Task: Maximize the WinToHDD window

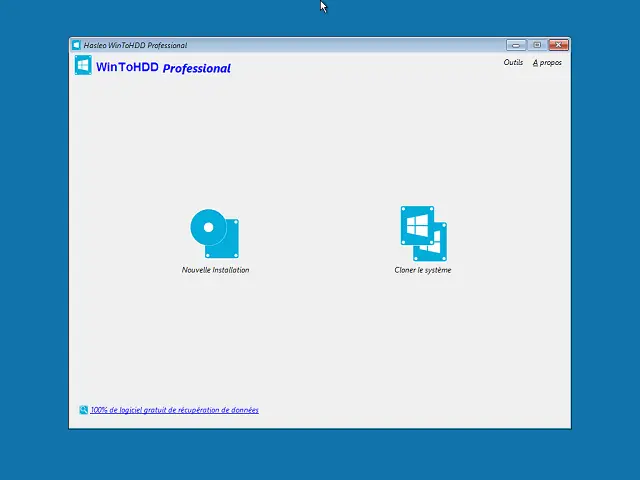Action: click(x=537, y=45)
